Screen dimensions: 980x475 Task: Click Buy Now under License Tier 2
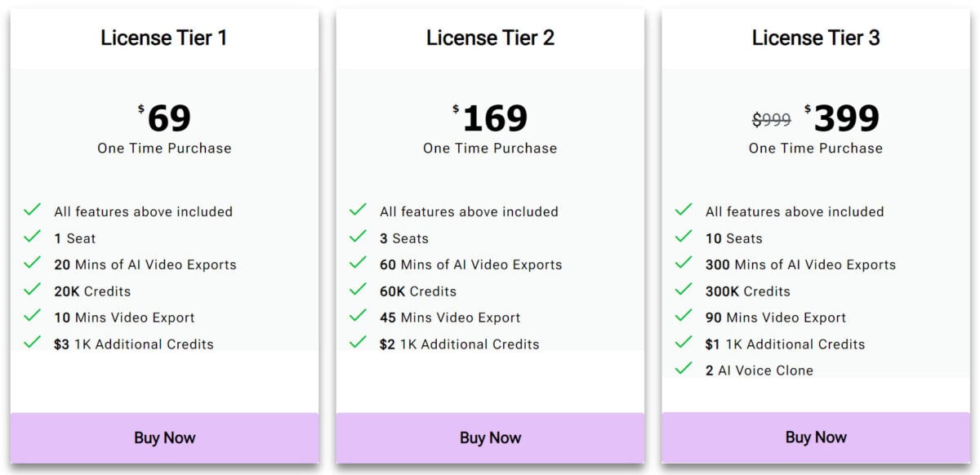tap(489, 437)
